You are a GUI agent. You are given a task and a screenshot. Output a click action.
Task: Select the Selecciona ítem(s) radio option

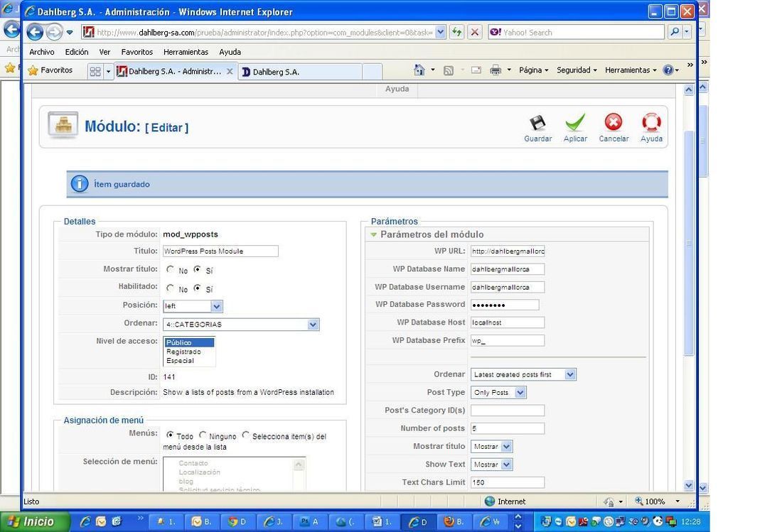point(245,435)
